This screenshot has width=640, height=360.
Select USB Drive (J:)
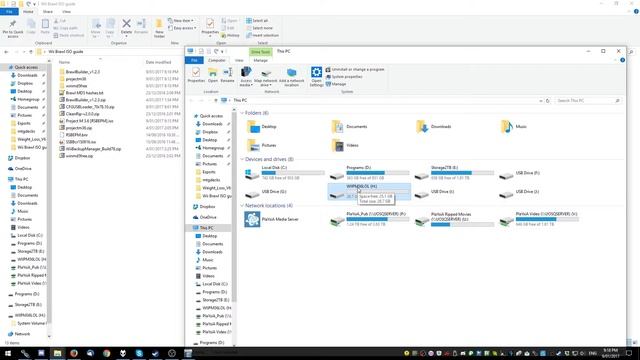point(520,192)
